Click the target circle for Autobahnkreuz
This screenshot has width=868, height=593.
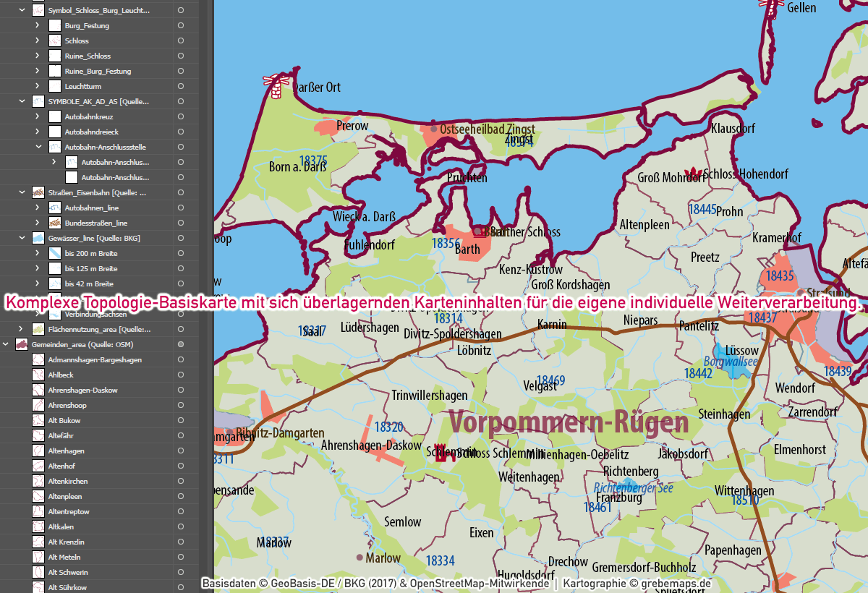pos(179,116)
